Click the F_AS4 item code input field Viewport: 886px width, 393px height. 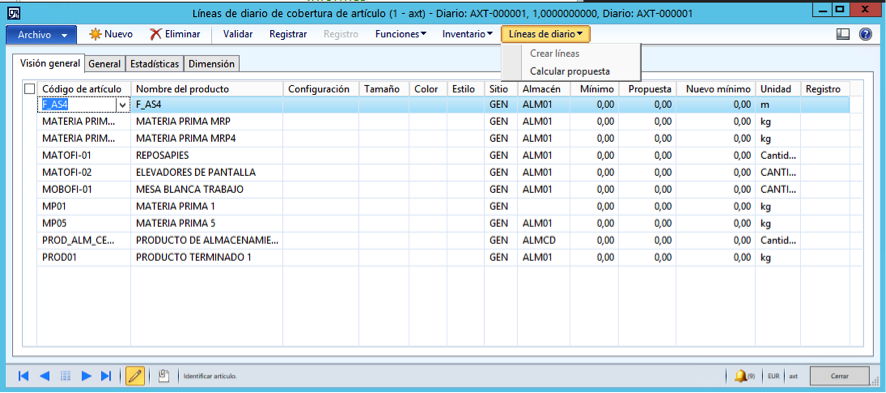(x=77, y=105)
